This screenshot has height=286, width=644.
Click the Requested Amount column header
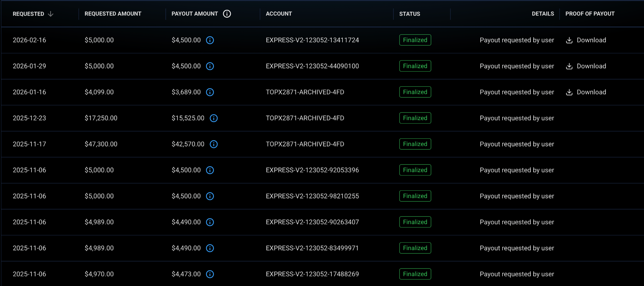click(x=113, y=14)
